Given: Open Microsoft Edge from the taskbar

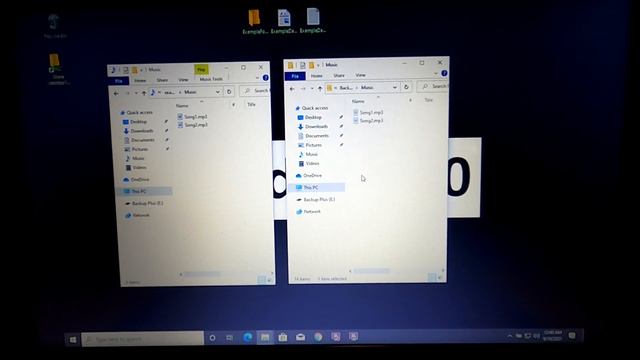Looking at the screenshot, I should [247, 337].
